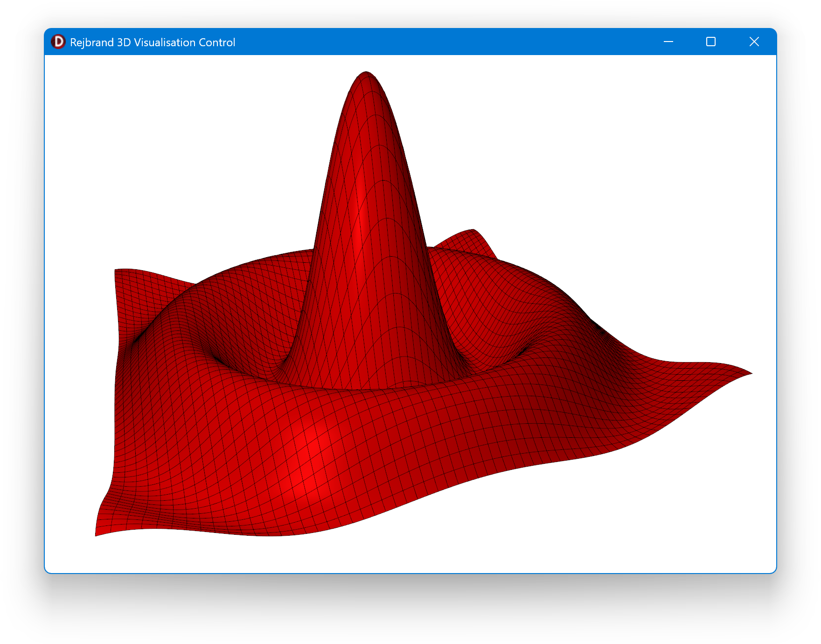Close the Rejbrand 3D Visualisation window
Viewport: 821px width, 644px height.
pyautogui.click(x=754, y=42)
